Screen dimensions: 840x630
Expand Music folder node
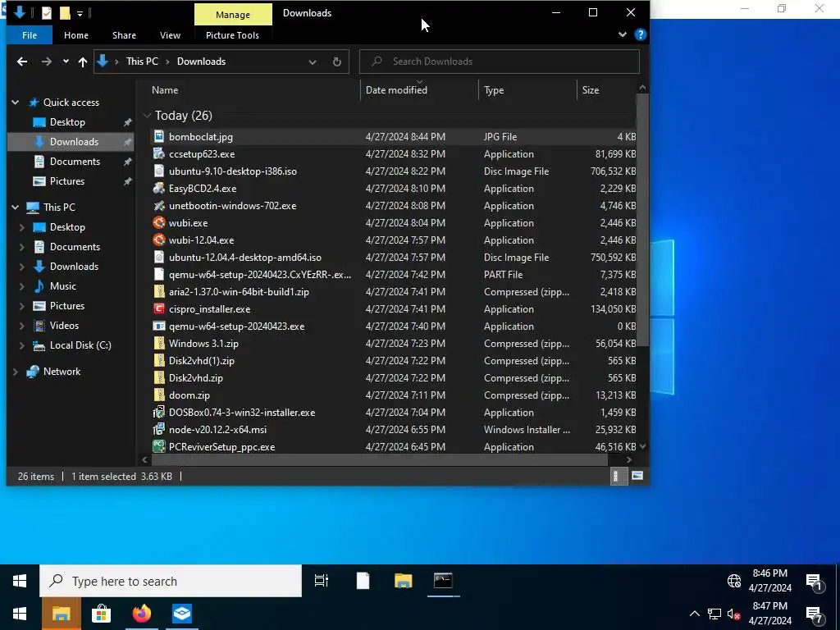tap(22, 286)
